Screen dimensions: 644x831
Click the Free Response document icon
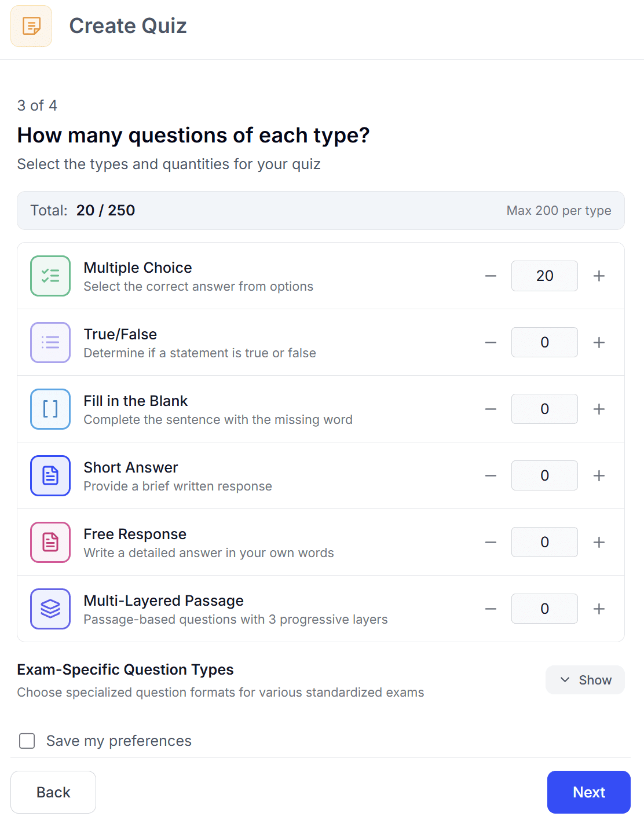tap(50, 542)
